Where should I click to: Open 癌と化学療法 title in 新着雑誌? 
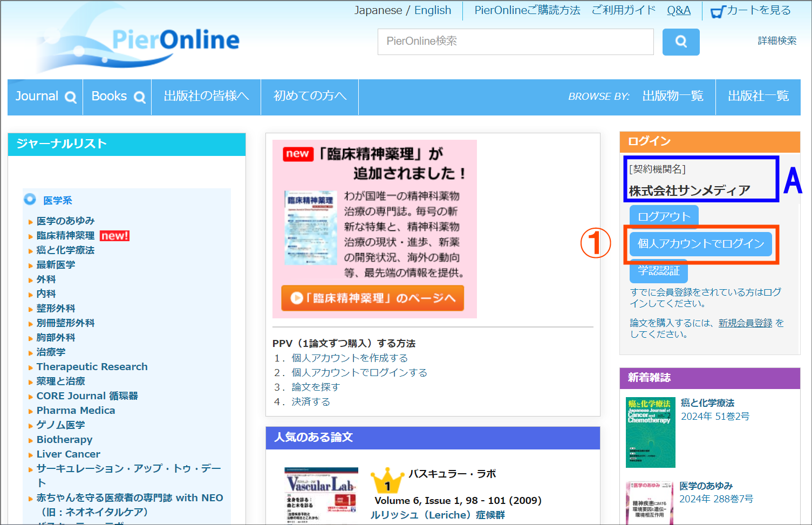coord(707,403)
